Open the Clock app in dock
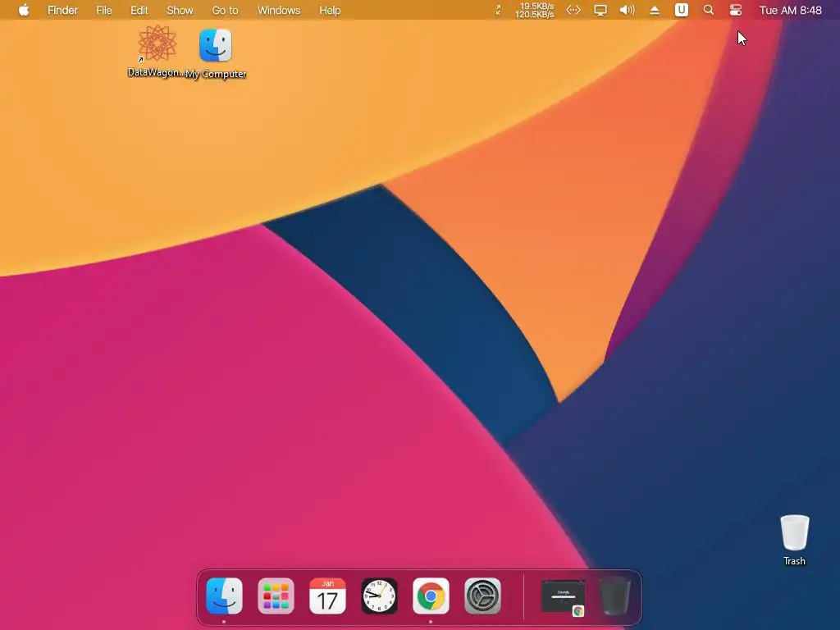This screenshot has height=630, width=840. point(379,596)
